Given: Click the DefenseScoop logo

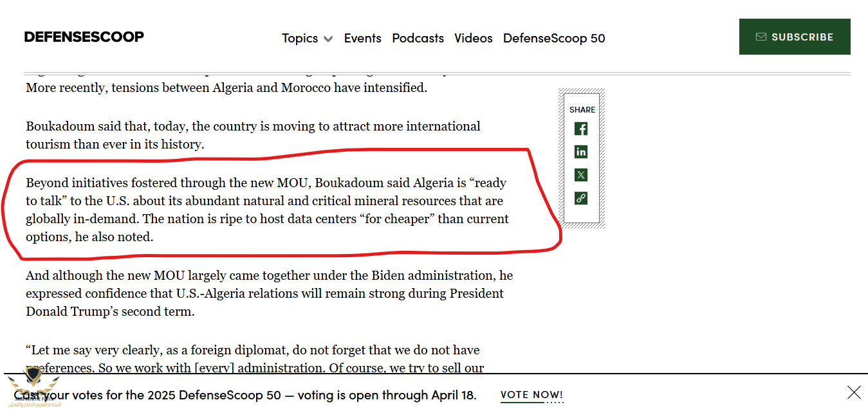Looking at the screenshot, I should (x=84, y=37).
